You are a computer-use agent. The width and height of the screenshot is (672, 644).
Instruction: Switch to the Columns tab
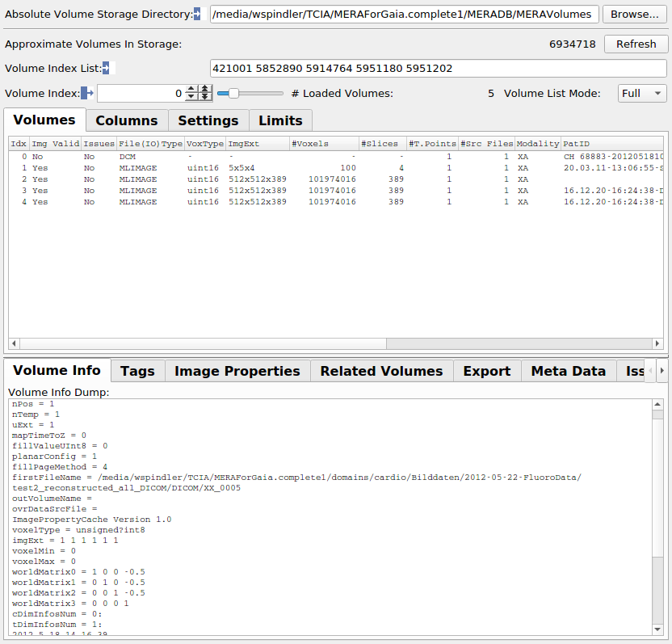[x=127, y=120]
